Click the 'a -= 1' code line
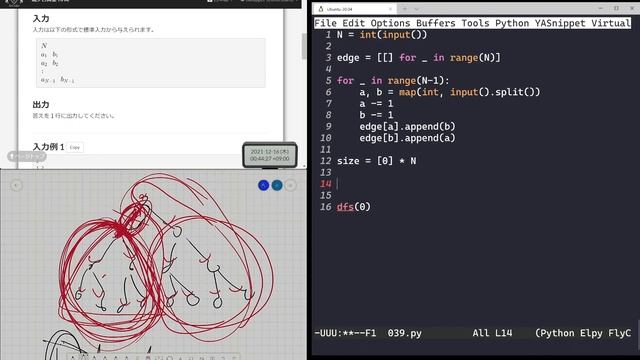Screen dimensions: 640x360 376,103
